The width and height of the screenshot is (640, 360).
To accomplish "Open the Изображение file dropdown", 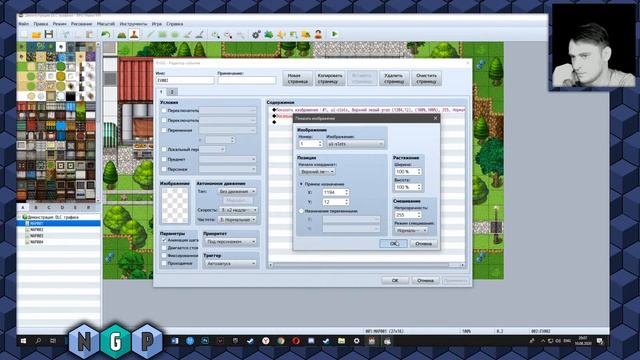I will tap(356, 144).
